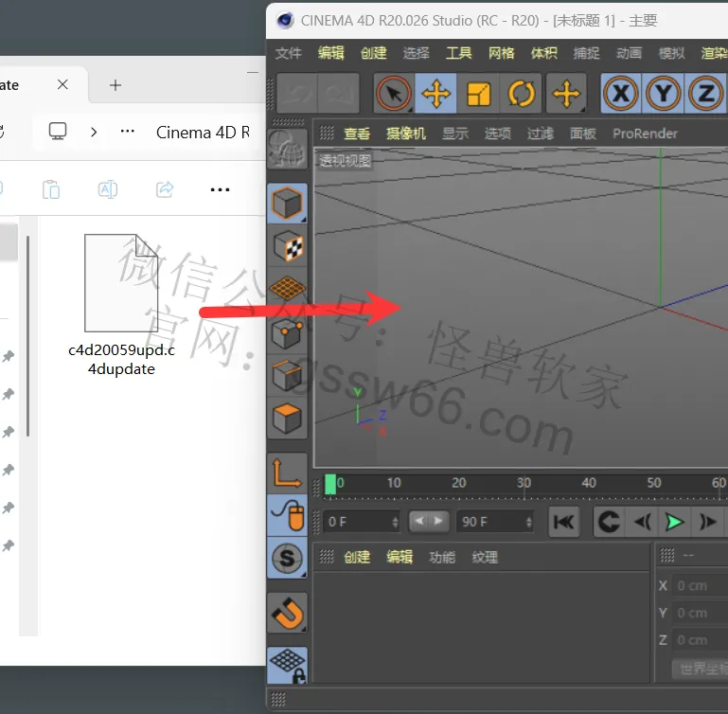Image resolution: width=728 pixels, height=714 pixels.
Task: Toggle the Tweak mouse mode icon
Action: (287, 515)
